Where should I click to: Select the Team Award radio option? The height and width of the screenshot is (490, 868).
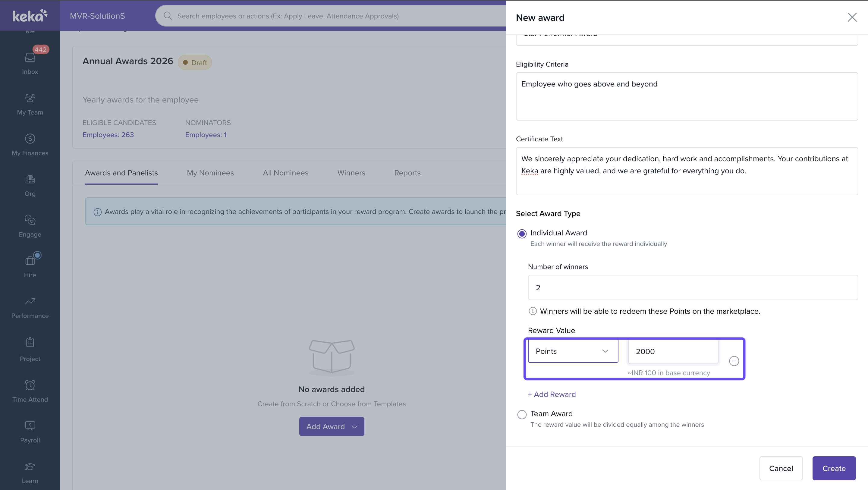click(522, 414)
